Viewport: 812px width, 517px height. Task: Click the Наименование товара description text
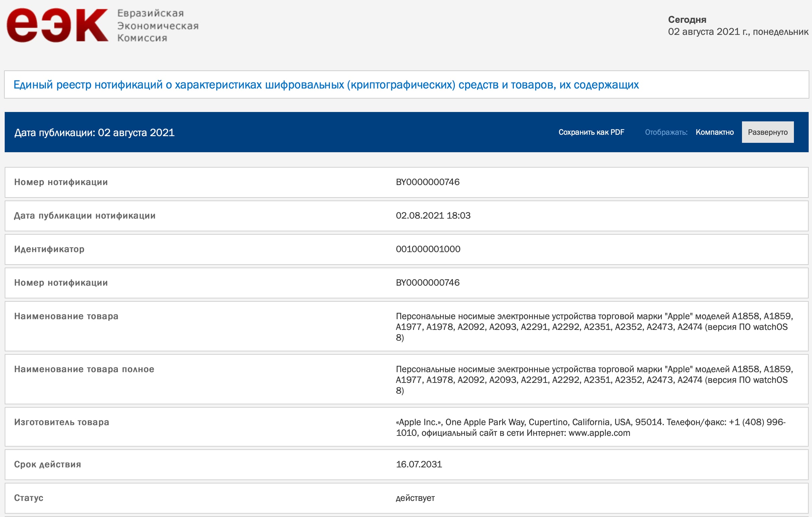(594, 327)
